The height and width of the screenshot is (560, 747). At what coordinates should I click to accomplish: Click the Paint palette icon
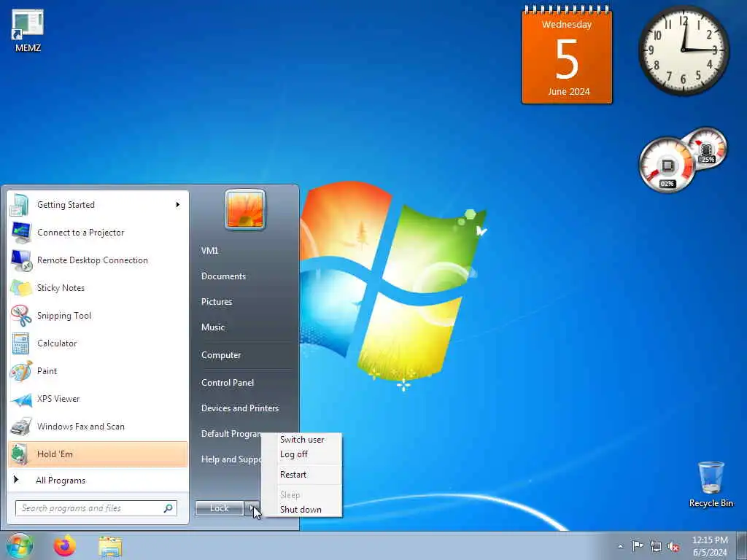tap(21, 371)
